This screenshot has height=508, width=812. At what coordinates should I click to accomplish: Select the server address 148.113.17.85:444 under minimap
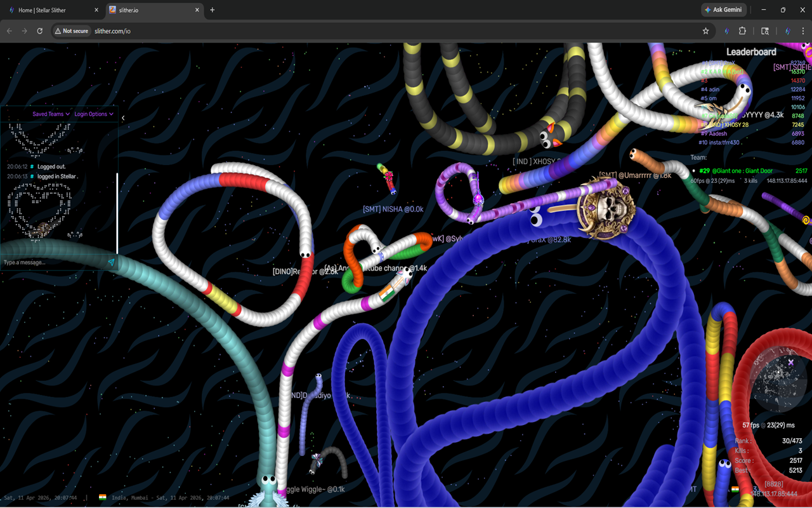point(775,493)
